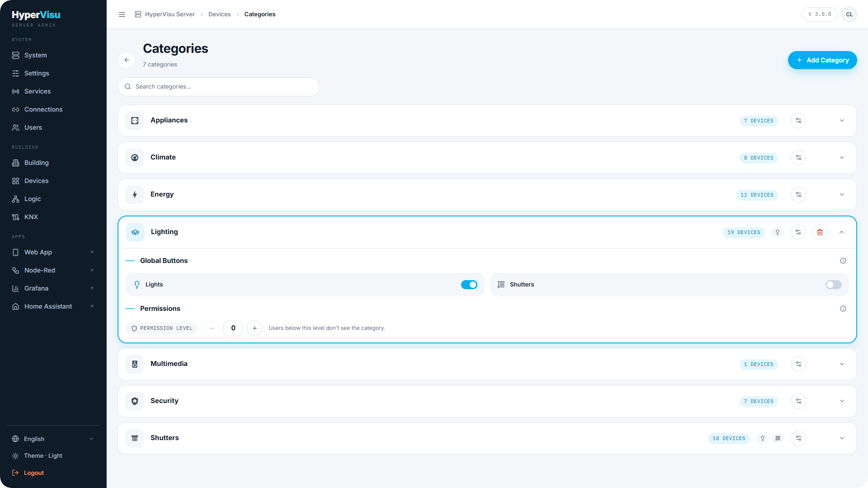This screenshot has width=868, height=488.
Task: Delete the Lighting category
Action: pyautogui.click(x=820, y=232)
